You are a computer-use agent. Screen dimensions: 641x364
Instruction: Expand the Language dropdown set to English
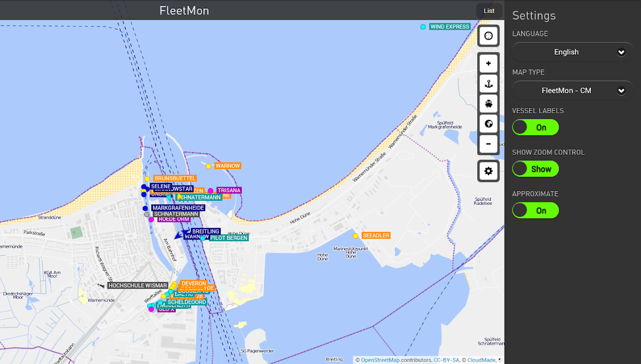[573, 52]
